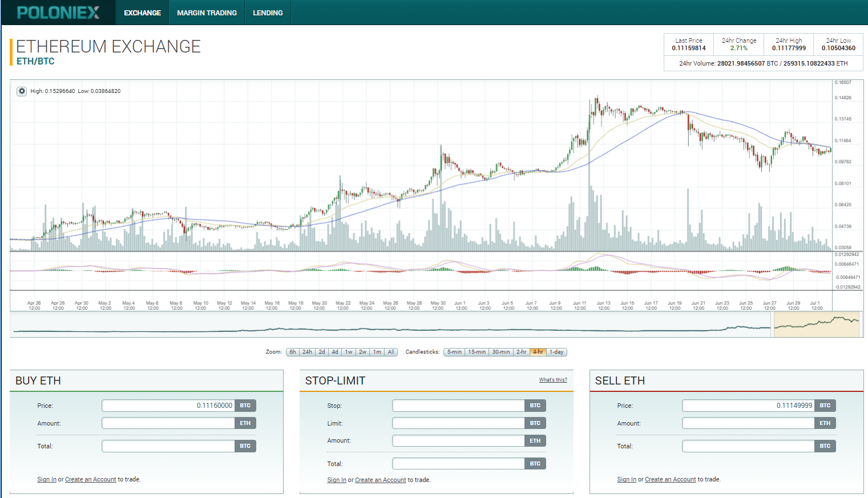
Task: Click the ETH/BTC pair label
Action: [x=35, y=61]
